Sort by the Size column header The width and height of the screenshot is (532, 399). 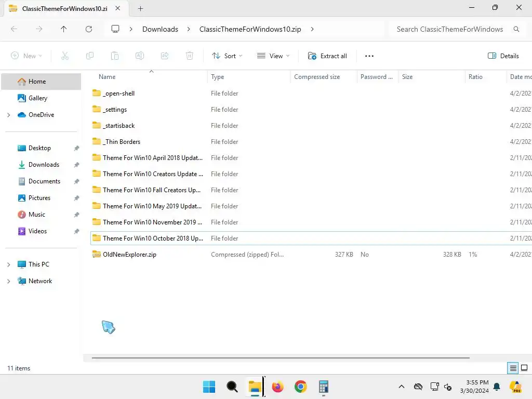432,77
